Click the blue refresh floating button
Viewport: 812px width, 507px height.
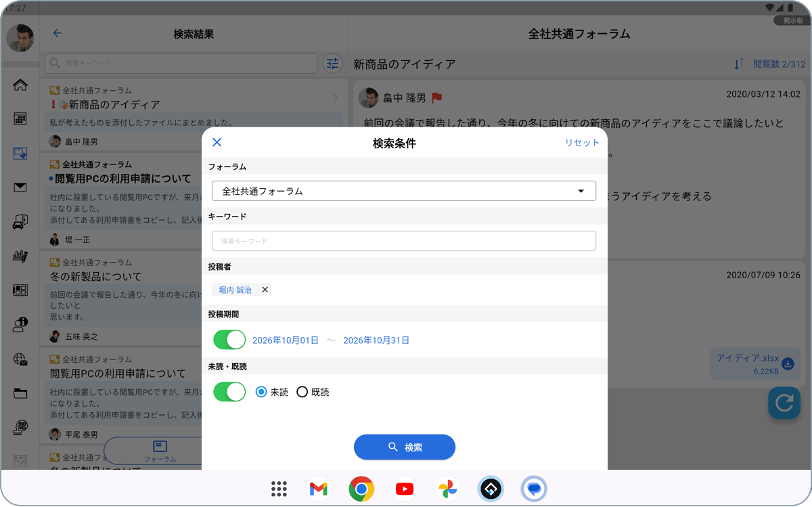tap(784, 403)
